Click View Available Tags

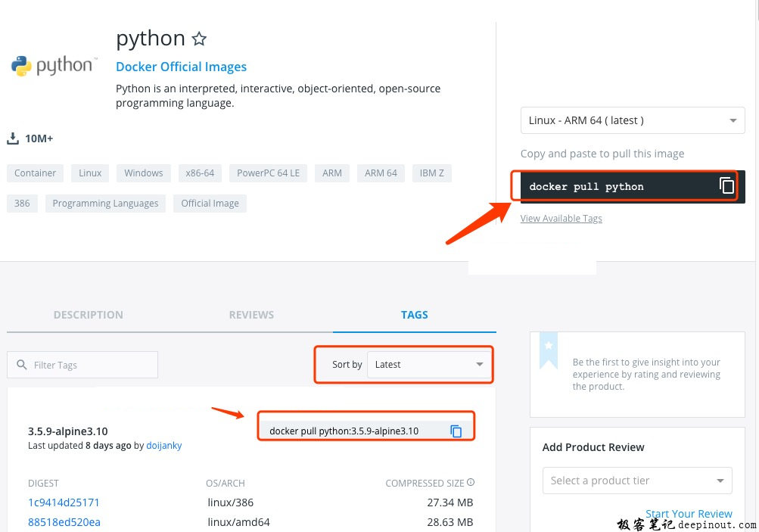click(x=561, y=218)
